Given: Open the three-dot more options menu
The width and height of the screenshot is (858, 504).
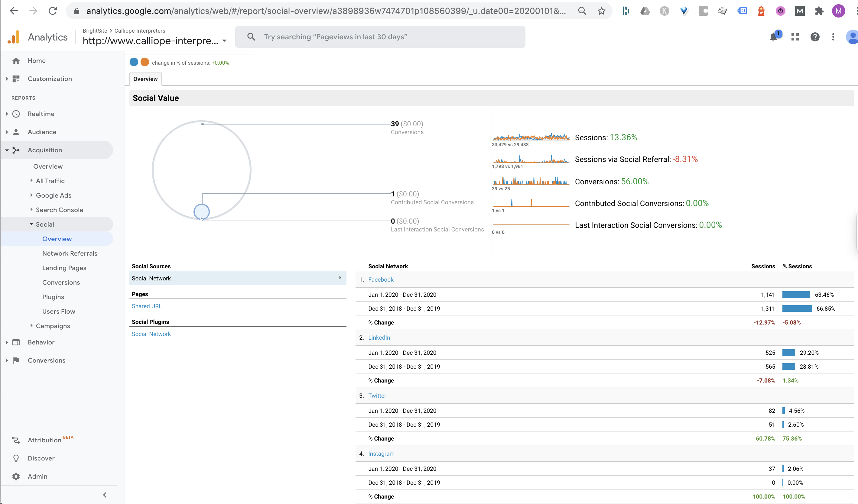Looking at the screenshot, I should (x=833, y=37).
